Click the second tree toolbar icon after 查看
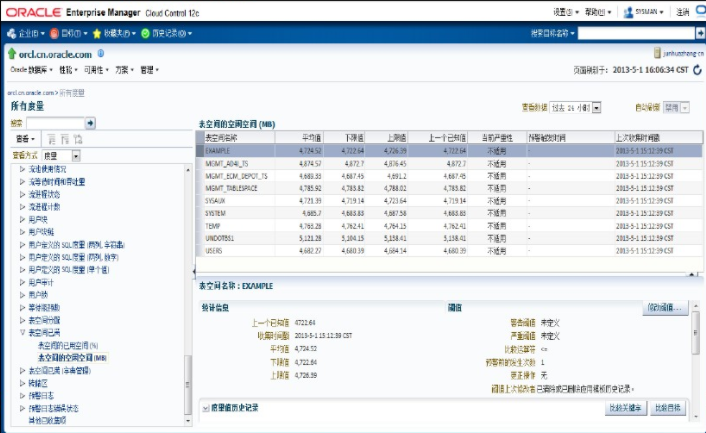This screenshot has height=433, width=706. click(x=65, y=139)
